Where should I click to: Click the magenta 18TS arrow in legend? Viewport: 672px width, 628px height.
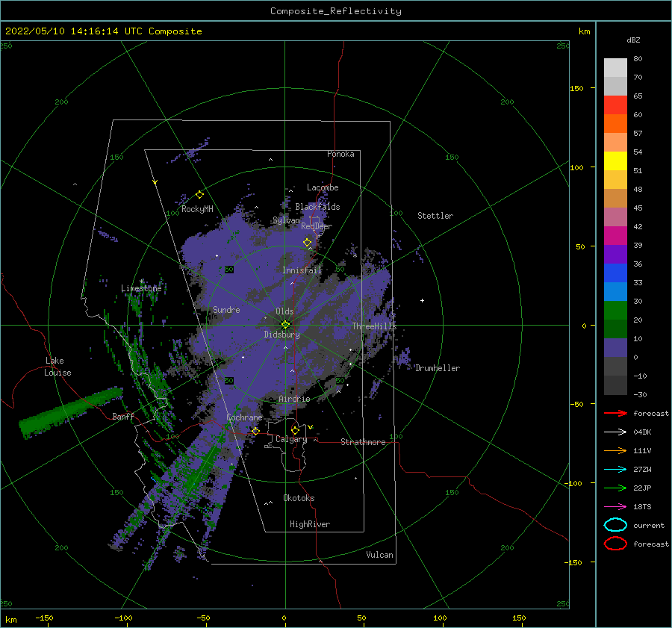615,507
